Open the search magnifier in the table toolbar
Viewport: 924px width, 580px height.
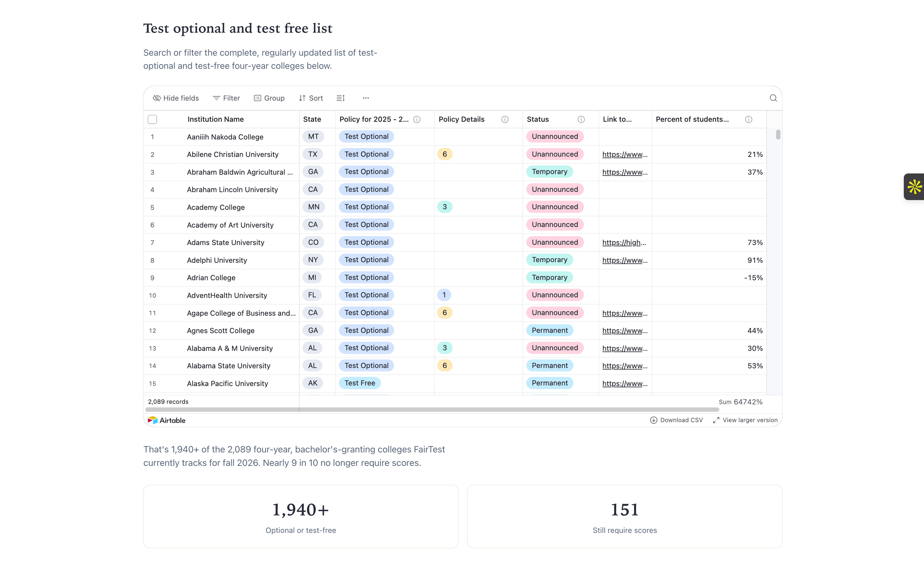tap(773, 98)
